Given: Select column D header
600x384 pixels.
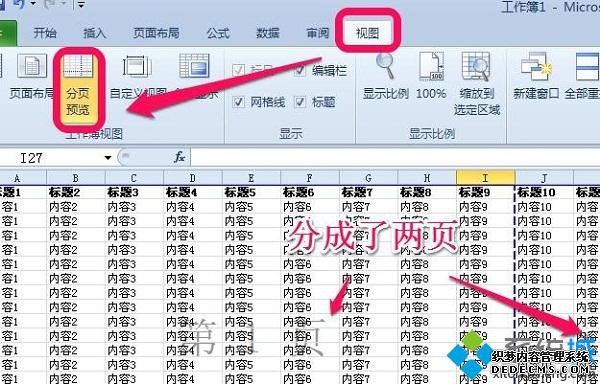Looking at the screenshot, I should [x=193, y=178].
